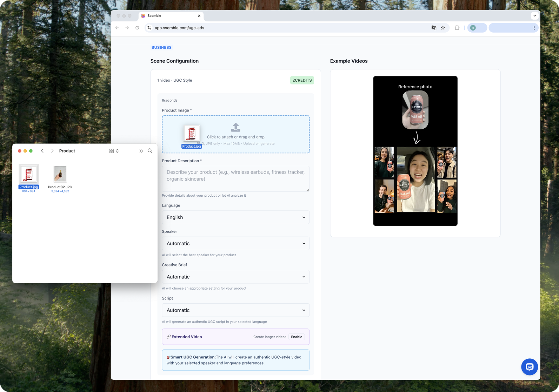
Task: Open the live chat support bubble
Action: [x=530, y=367]
